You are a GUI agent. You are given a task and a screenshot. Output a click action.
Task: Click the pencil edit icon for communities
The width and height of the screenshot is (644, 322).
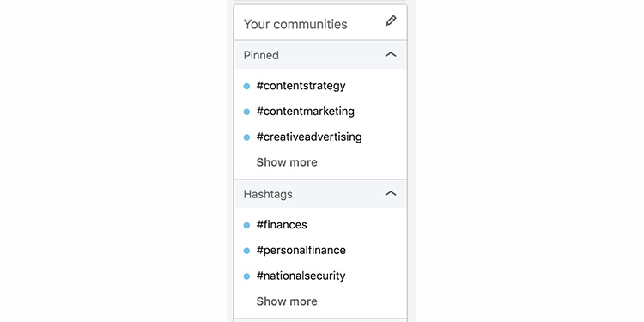tap(391, 21)
